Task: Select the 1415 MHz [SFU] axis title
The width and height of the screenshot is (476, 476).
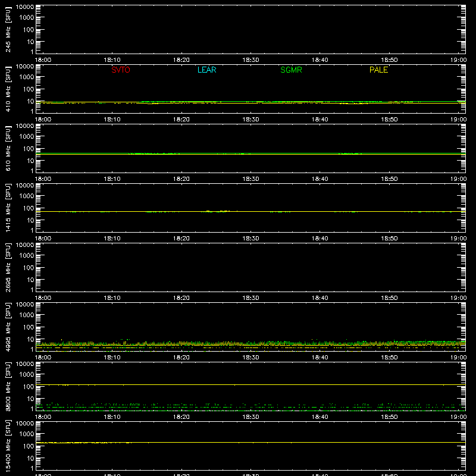Action: coord(8,208)
